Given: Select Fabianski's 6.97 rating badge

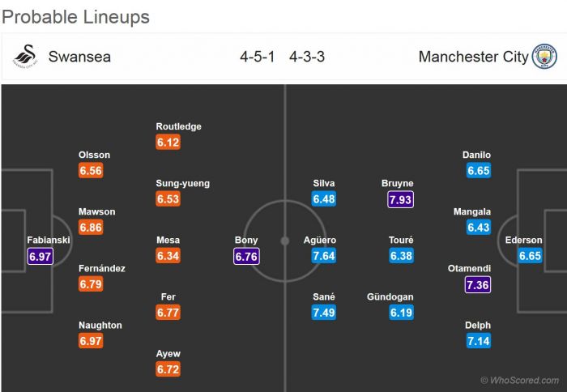Looking at the screenshot, I should coord(40,256).
